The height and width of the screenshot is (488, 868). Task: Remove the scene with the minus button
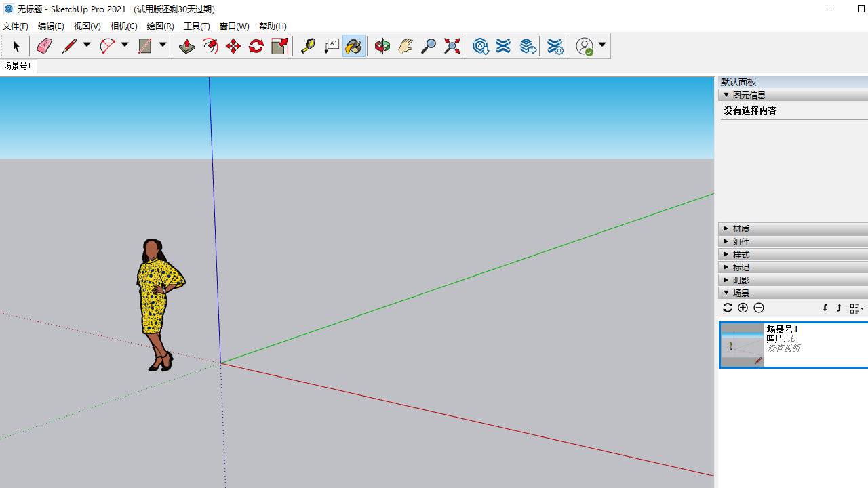point(759,308)
